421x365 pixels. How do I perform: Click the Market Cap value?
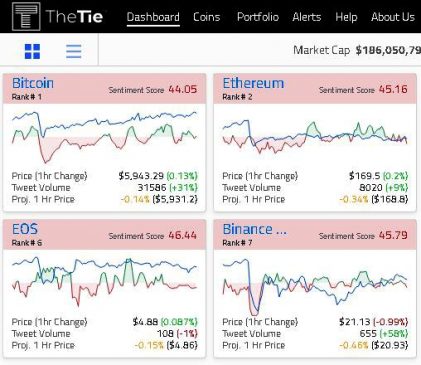tap(388, 50)
